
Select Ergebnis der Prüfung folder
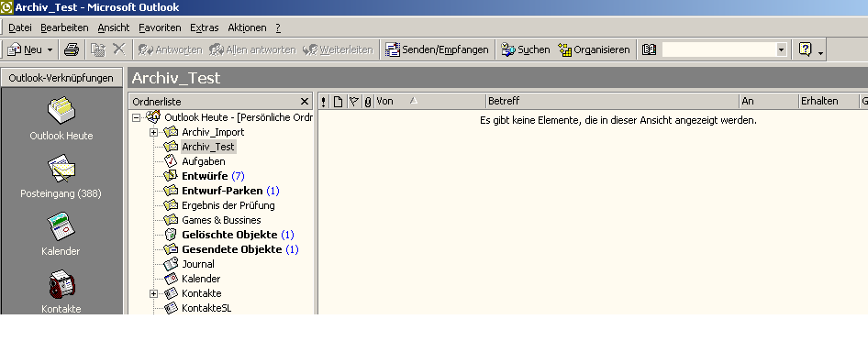click(228, 205)
